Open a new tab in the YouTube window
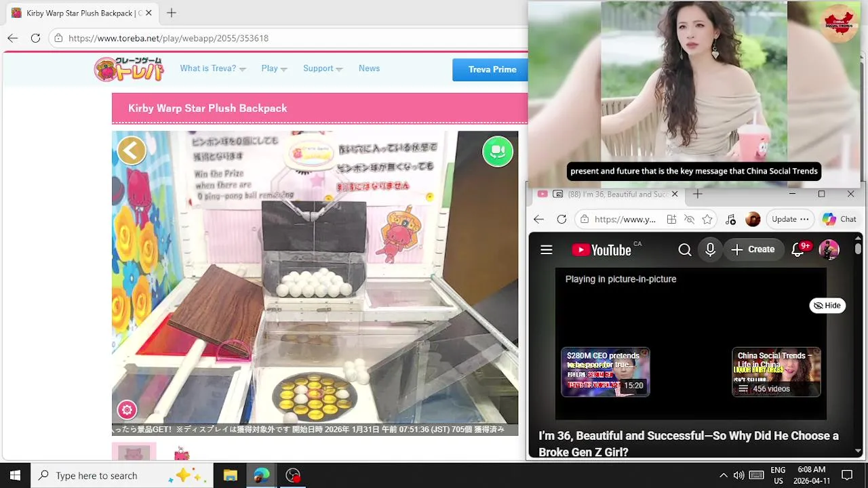The width and height of the screenshot is (868, 488). pyautogui.click(x=697, y=195)
